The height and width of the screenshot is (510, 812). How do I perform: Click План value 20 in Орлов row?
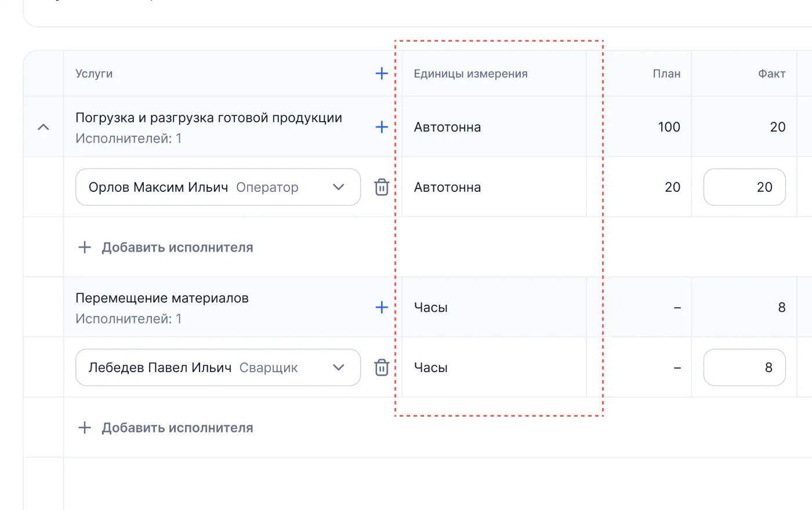coord(673,187)
